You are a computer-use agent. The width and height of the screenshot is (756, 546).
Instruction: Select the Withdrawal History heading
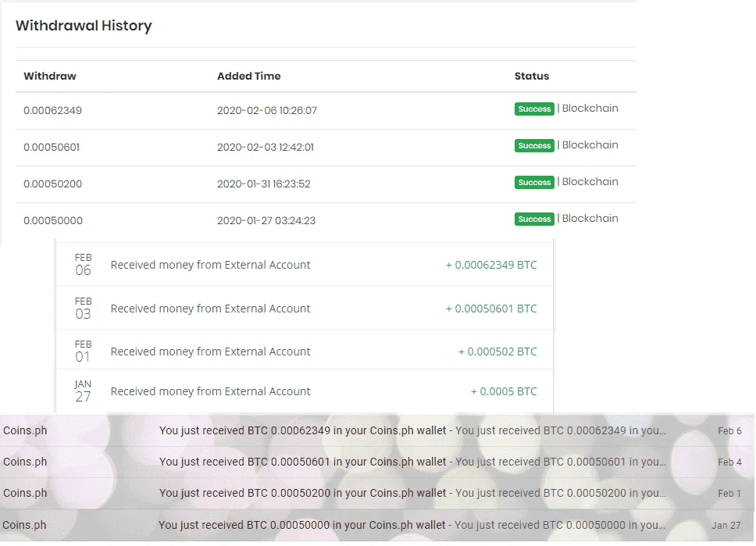pyautogui.click(x=84, y=26)
